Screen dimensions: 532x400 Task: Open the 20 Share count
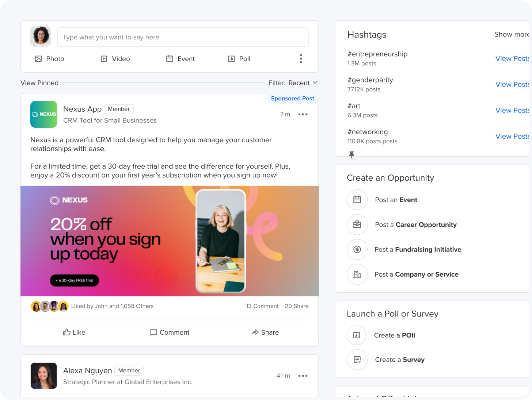pos(297,306)
